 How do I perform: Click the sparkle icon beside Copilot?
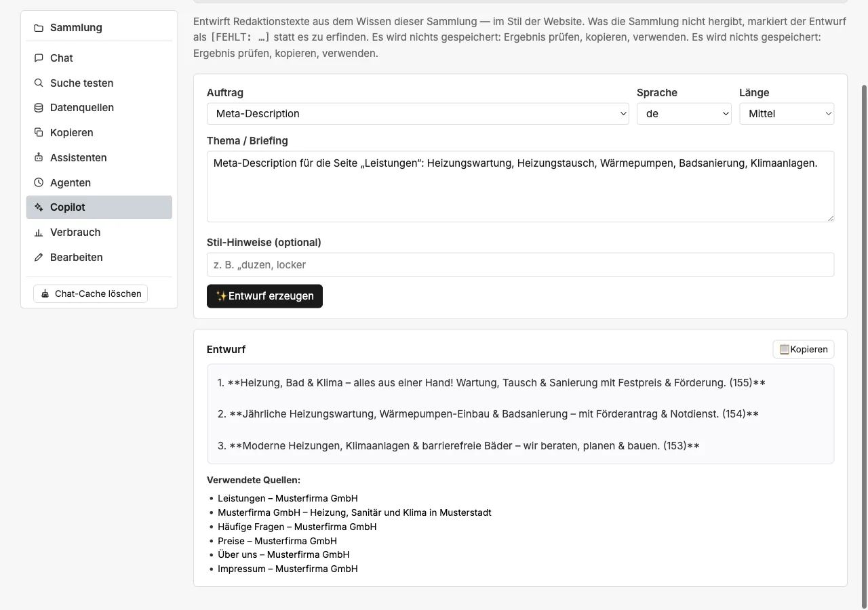[39, 207]
